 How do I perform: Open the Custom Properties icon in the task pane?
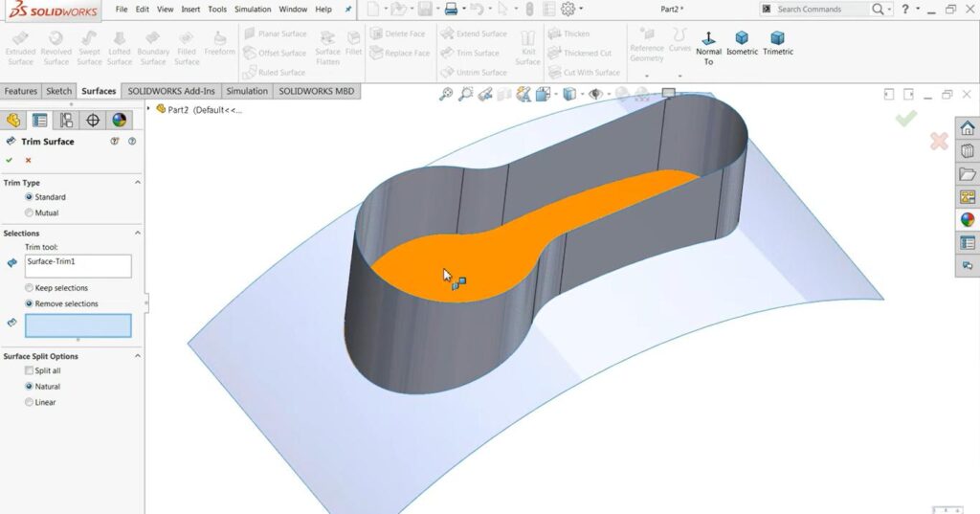(x=968, y=242)
